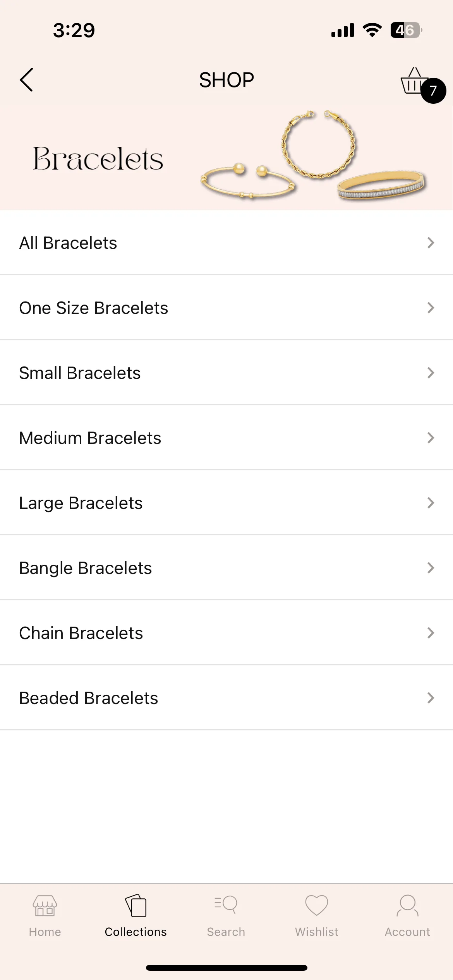
Task: Select Large Bracelets from list
Action: [x=226, y=503]
